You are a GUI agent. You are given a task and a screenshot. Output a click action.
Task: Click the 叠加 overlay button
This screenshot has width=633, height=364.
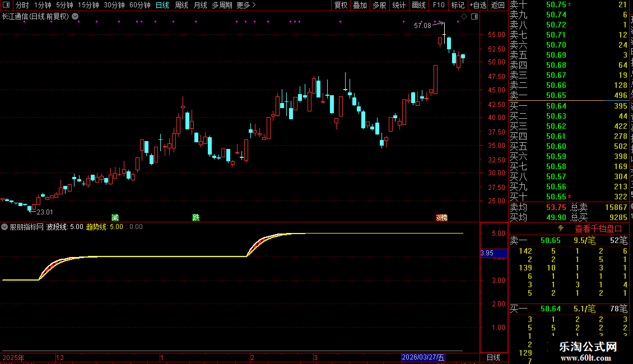tap(360, 5)
